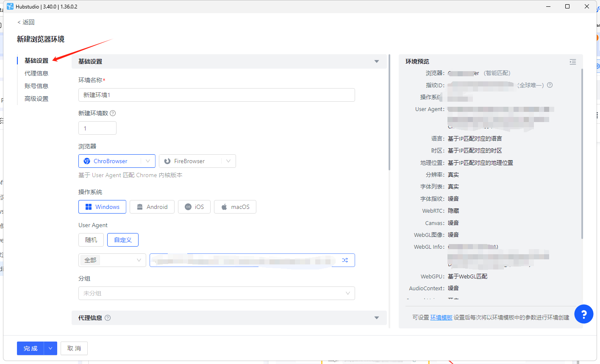This screenshot has width=600, height=364.
Task: Click the collapse icon in 环境预览 header
Action: point(572,62)
